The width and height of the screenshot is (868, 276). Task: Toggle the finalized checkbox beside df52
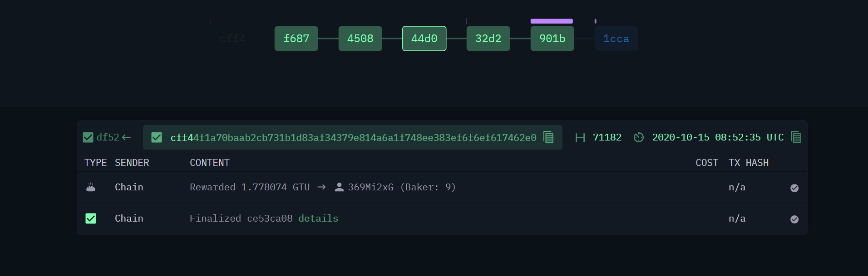88,137
